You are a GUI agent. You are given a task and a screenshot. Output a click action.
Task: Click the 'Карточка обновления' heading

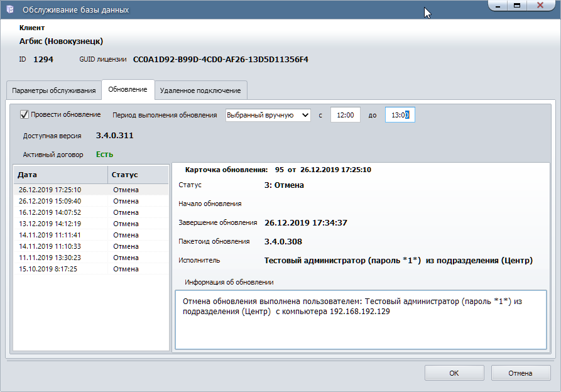point(226,170)
